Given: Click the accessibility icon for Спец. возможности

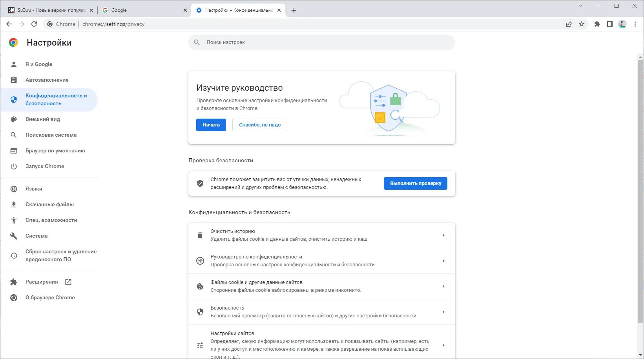Looking at the screenshot, I should click(14, 220).
